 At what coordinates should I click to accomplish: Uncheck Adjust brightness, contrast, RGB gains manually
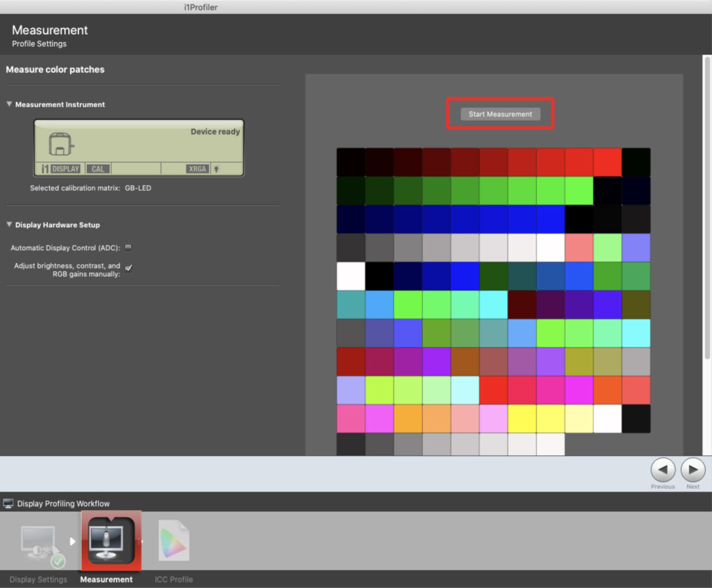129,269
